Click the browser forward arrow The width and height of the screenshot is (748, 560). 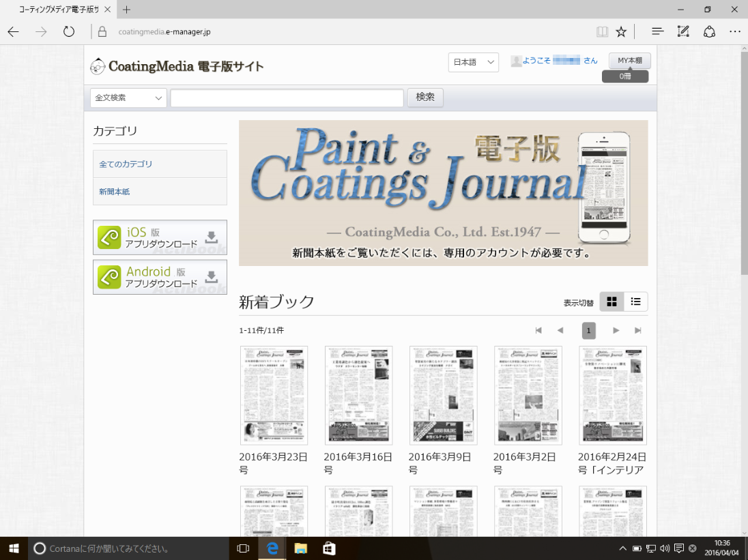pos(41,32)
